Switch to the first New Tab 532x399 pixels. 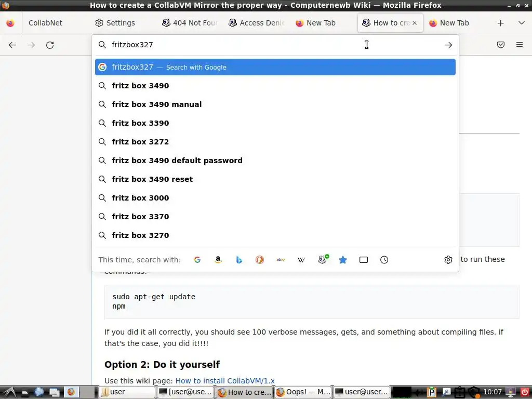[321, 23]
